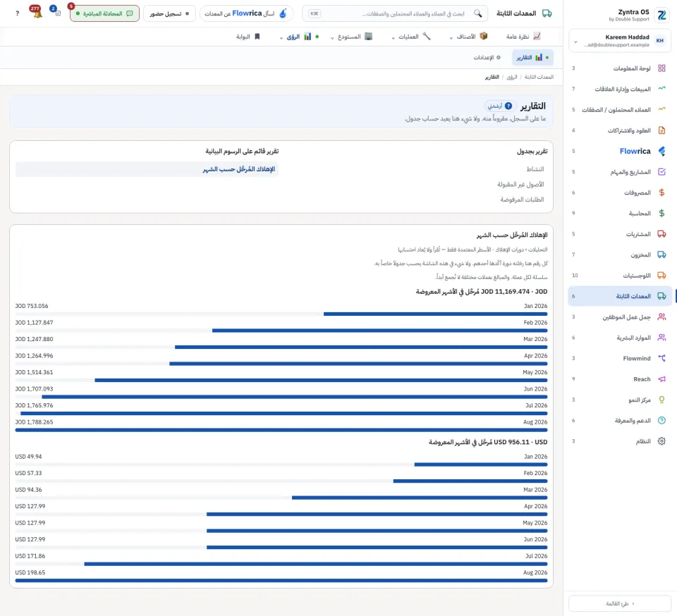Click the lightbulb icon beside مركز النمو

point(661,400)
